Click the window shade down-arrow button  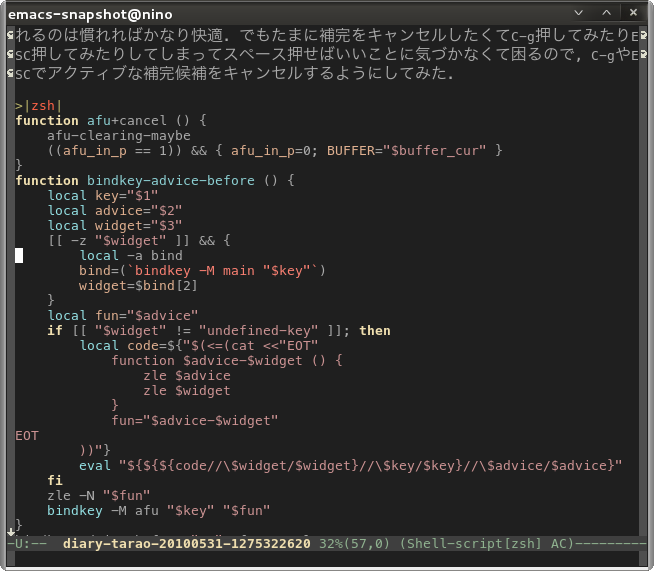pos(579,13)
